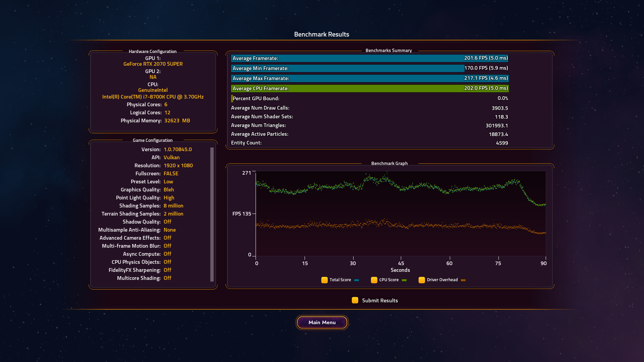Click the green CPU Score color swatch
The image size is (644, 362).
tap(404, 280)
